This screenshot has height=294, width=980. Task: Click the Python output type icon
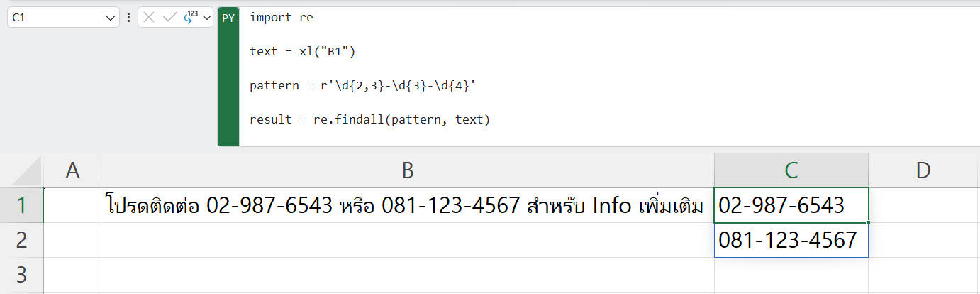pyautogui.click(x=190, y=18)
